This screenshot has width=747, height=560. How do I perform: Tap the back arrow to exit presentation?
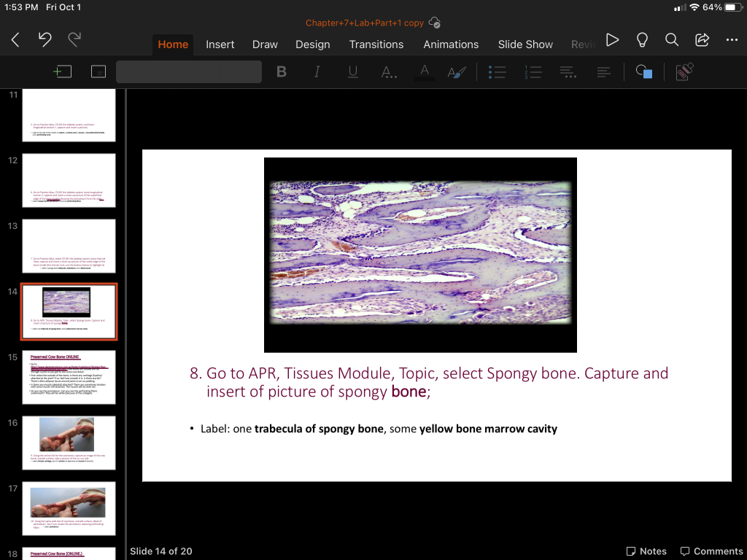[x=15, y=41]
